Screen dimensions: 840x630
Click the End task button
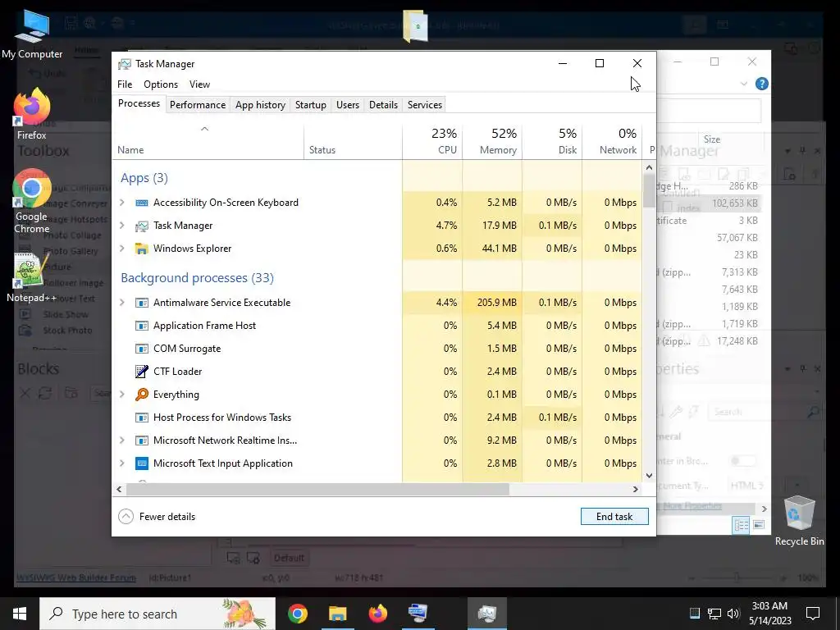point(614,517)
